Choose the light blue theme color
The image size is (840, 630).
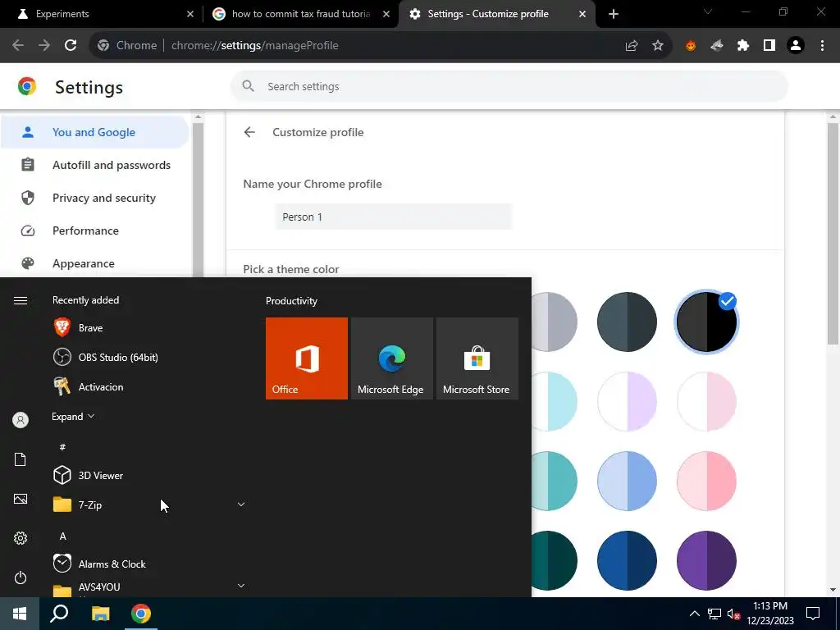(x=627, y=481)
